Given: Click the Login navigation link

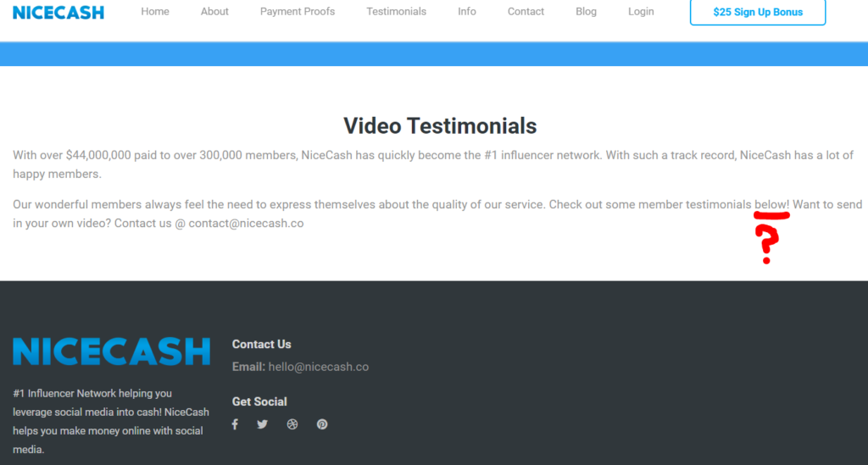Looking at the screenshot, I should pyautogui.click(x=641, y=12).
